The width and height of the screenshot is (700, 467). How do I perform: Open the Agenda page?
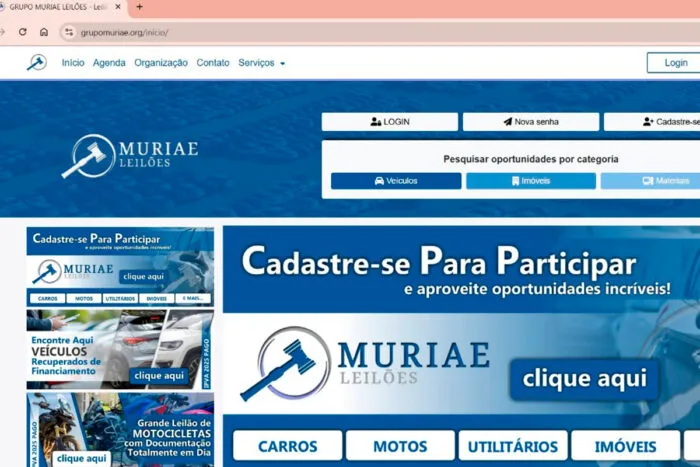point(109,63)
